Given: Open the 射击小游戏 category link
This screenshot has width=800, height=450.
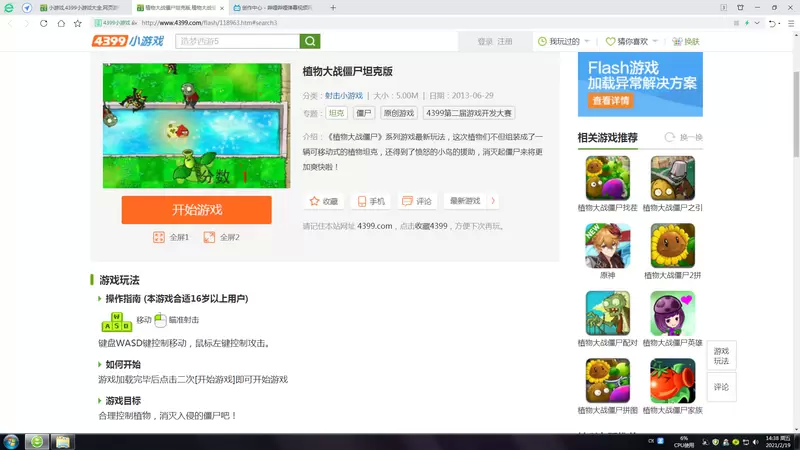Looking at the screenshot, I should (344, 96).
